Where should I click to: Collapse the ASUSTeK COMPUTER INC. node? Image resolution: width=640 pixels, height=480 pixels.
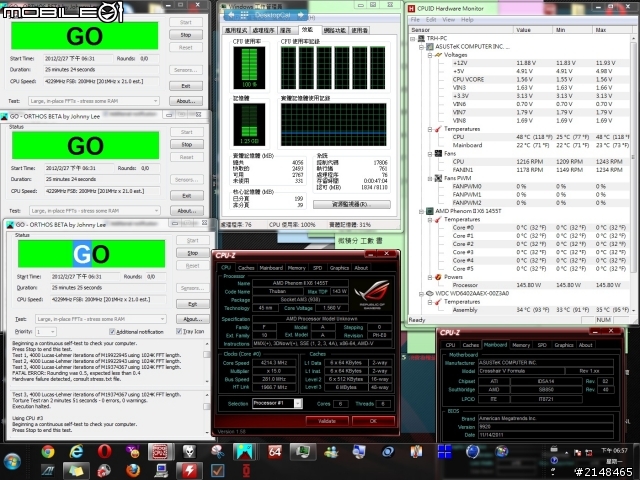(x=421, y=47)
